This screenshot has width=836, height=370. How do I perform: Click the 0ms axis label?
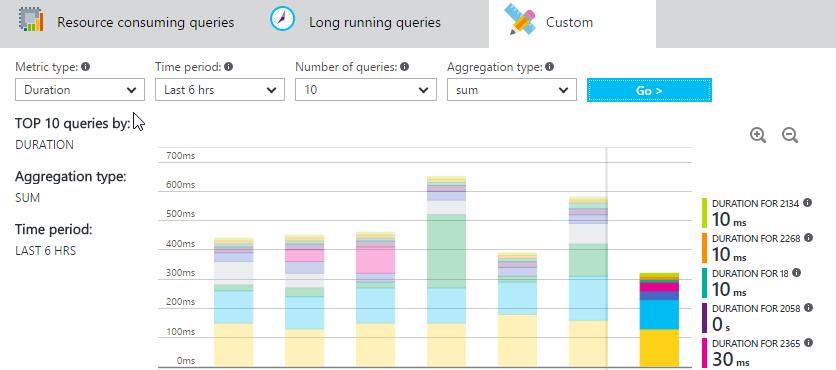(185, 360)
